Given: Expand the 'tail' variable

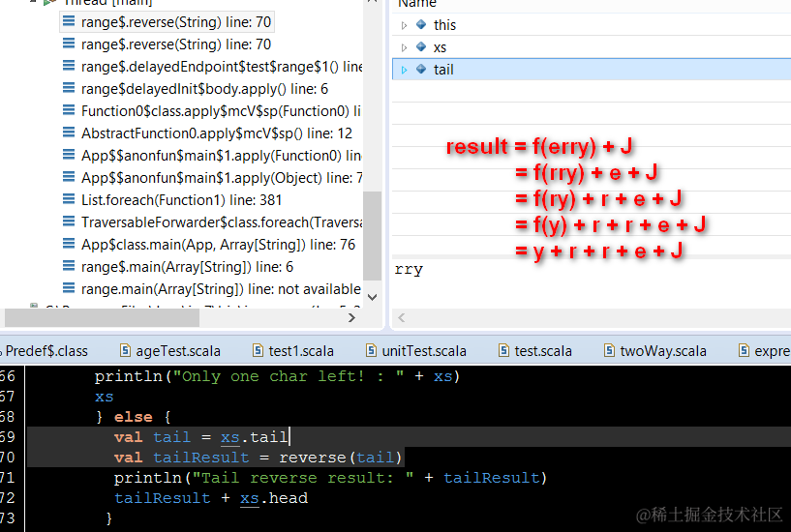Looking at the screenshot, I should coord(404,70).
